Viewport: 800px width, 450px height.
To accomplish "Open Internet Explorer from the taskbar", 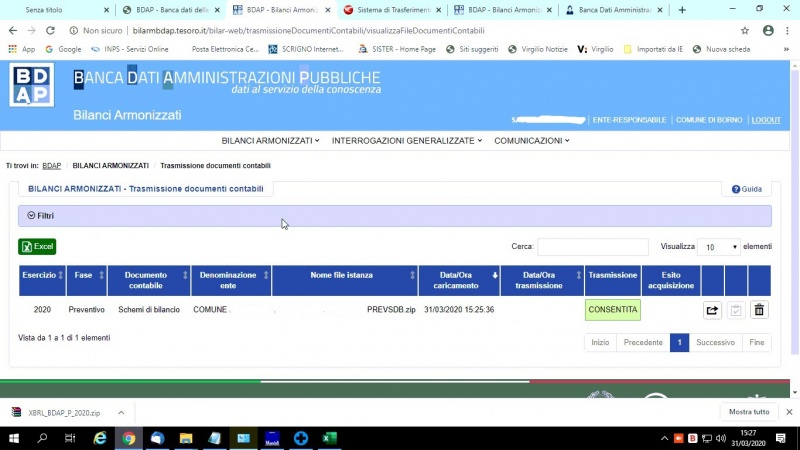I will pos(100,438).
